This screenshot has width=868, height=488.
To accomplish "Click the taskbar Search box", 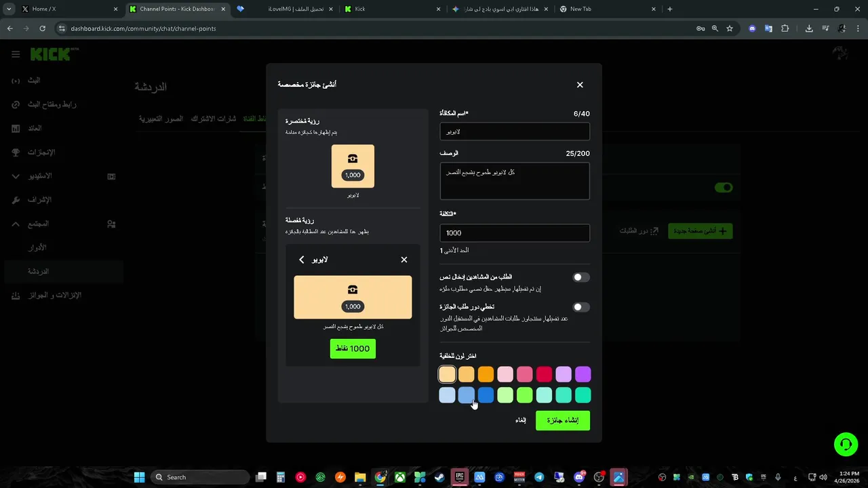I will point(200,477).
